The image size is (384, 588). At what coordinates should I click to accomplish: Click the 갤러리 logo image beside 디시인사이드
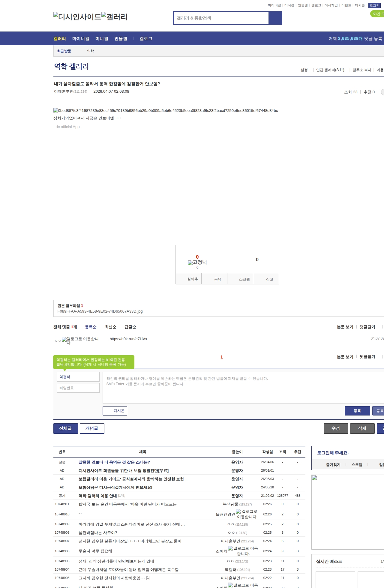tap(115, 17)
